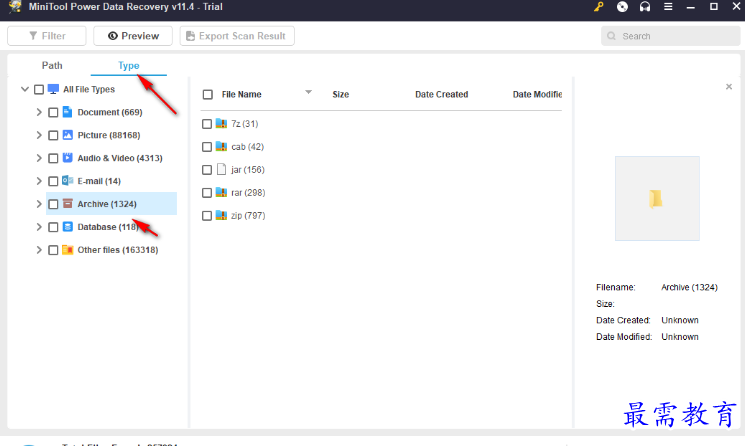Click the rar folder icon
Screen dimensions: 745x446
(221, 192)
